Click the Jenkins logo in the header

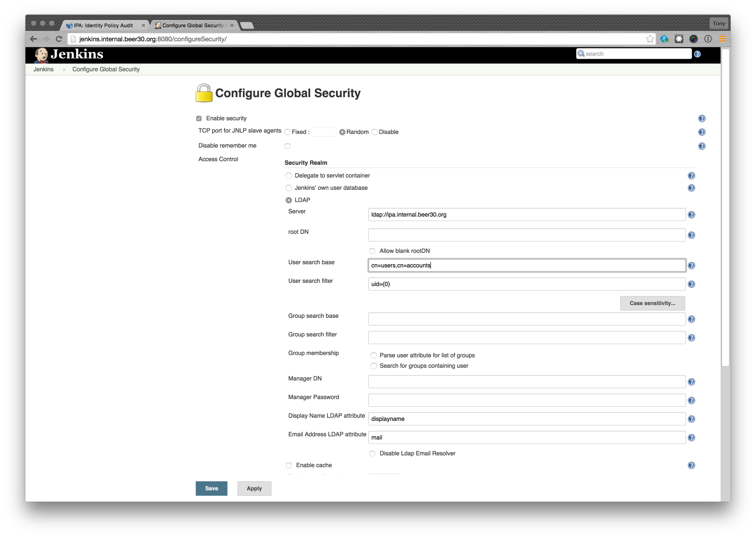coord(69,54)
